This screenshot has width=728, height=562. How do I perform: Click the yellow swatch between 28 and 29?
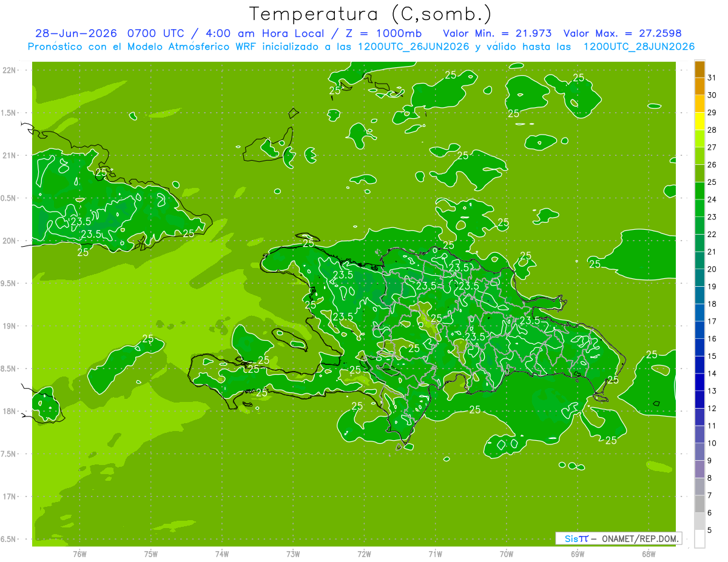coord(699,121)
